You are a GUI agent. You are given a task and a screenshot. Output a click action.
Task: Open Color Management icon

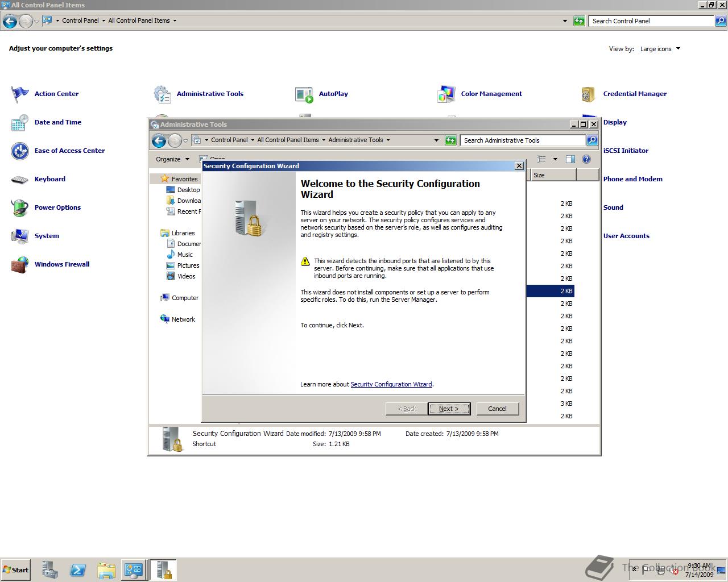click(446, 94)
